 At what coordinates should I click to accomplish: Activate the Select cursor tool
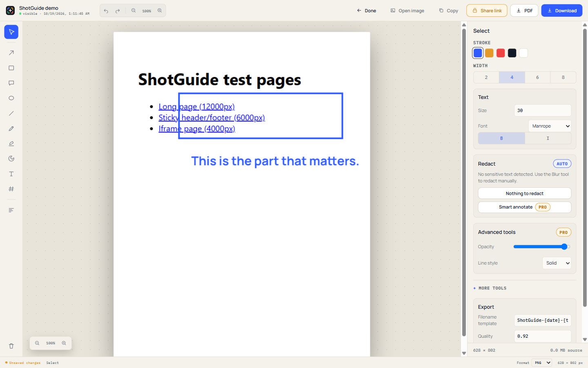11,32
